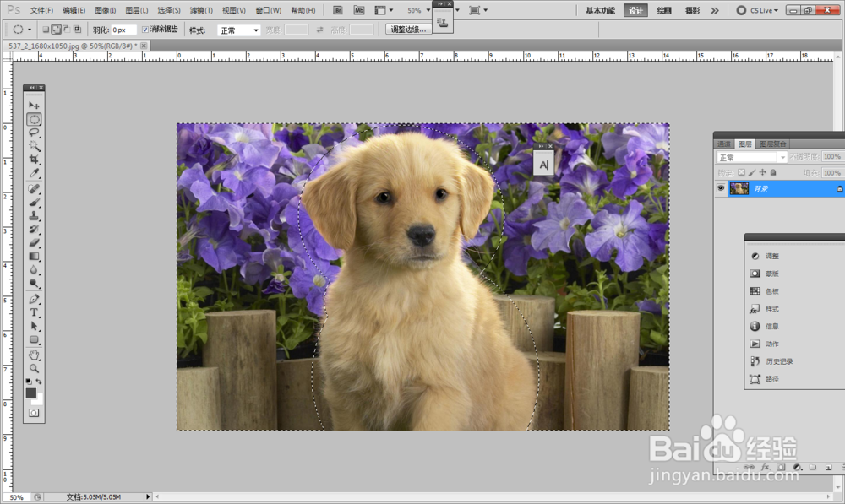845x504 pixels.
Task: Toggle lock transparent pixels icon
Action: pyautogui.click(x=742, y=172)
